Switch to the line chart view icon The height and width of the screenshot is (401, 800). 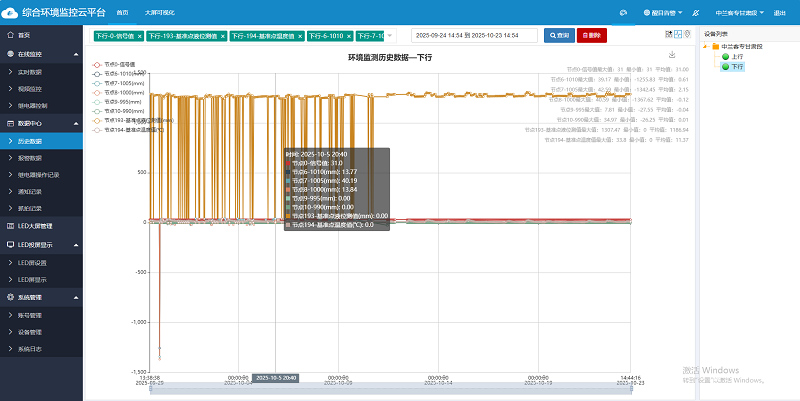tap(678, 34)
